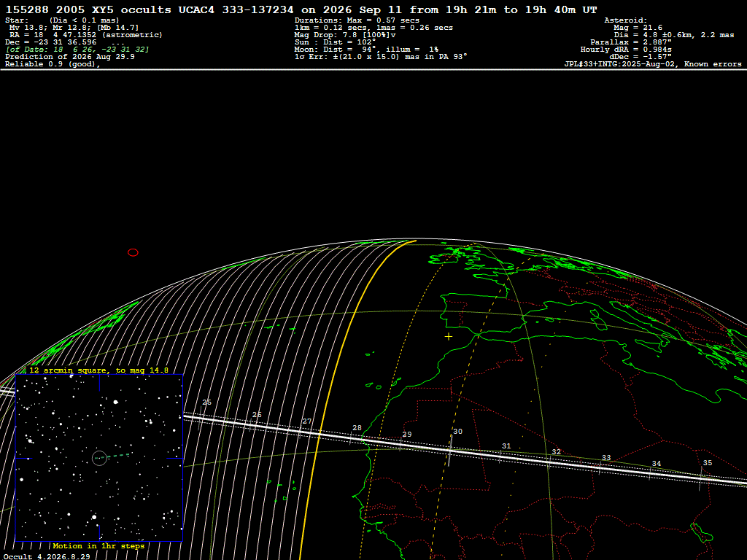Click the minute 27 label on the track

[307, 421]
